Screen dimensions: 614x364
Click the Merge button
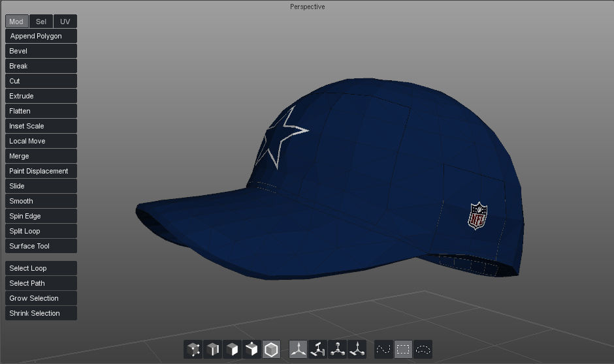pyautogui.click(x=41, y=156)
